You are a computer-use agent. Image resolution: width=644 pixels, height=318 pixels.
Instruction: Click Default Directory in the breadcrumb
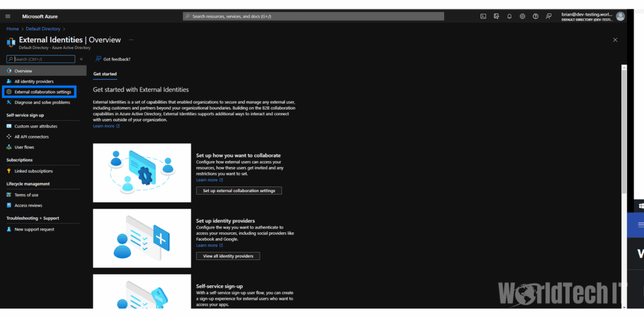coord(43,29)
